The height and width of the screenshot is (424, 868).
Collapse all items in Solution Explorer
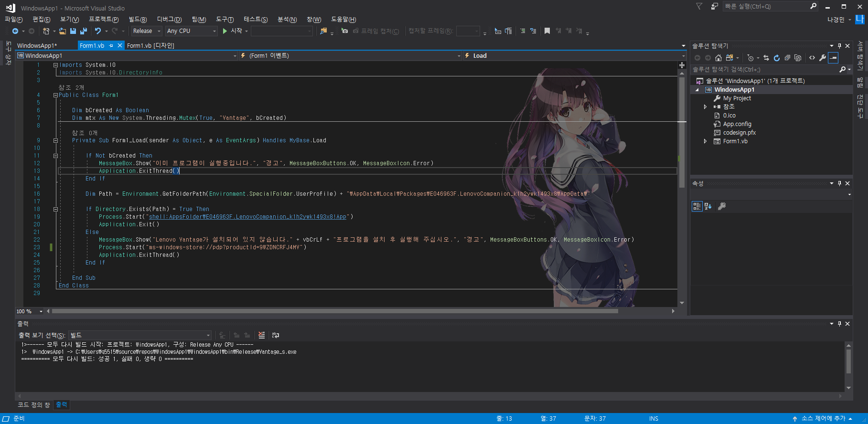(787, 58)
